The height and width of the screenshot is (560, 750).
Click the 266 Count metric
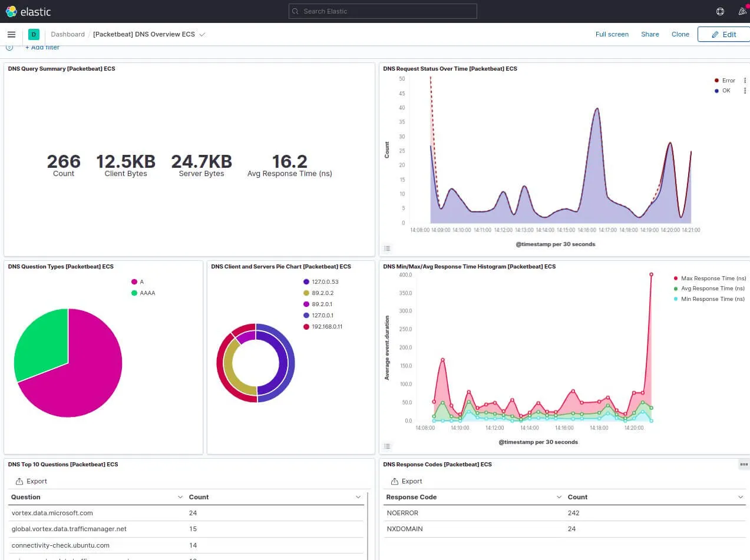[64, 164]
